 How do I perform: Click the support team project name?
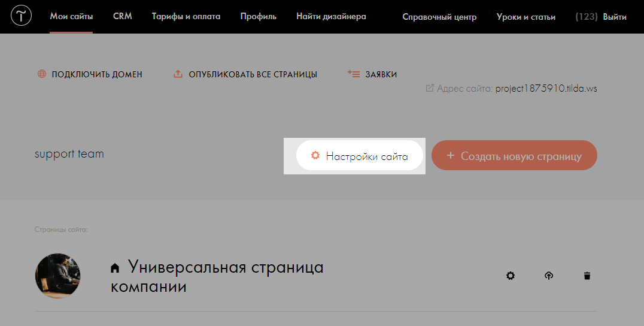pos(69,154)
